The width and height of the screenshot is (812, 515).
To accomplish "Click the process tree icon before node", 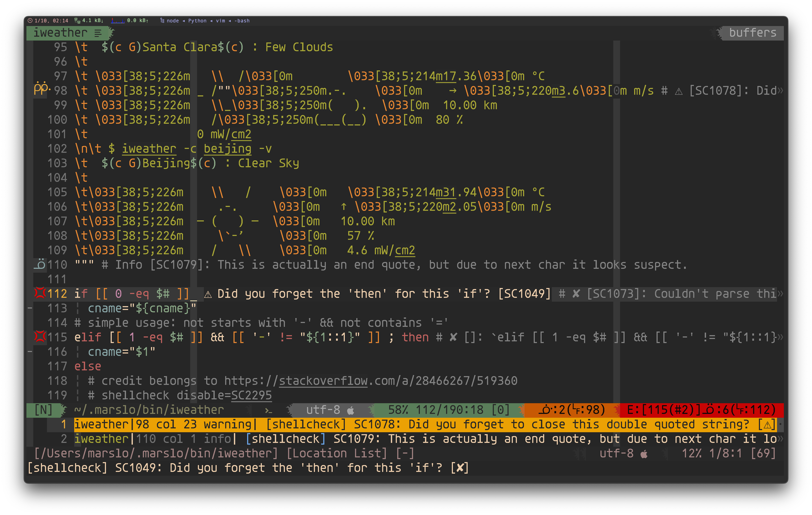I will pyautogui.click(x=162, y=20).
